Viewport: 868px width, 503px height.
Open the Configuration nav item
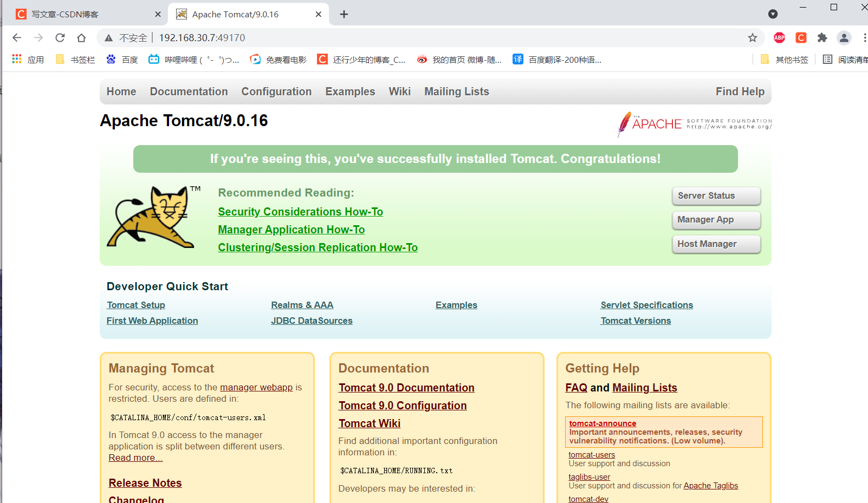pos(276,92)
